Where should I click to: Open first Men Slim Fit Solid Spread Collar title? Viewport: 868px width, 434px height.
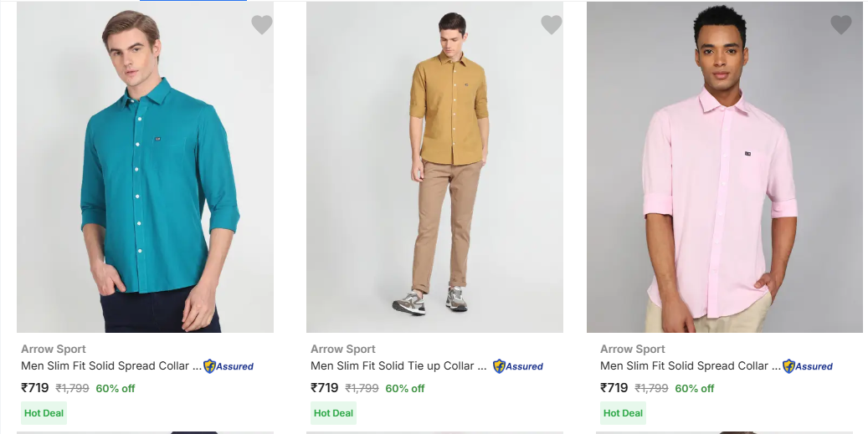[110, 365]
